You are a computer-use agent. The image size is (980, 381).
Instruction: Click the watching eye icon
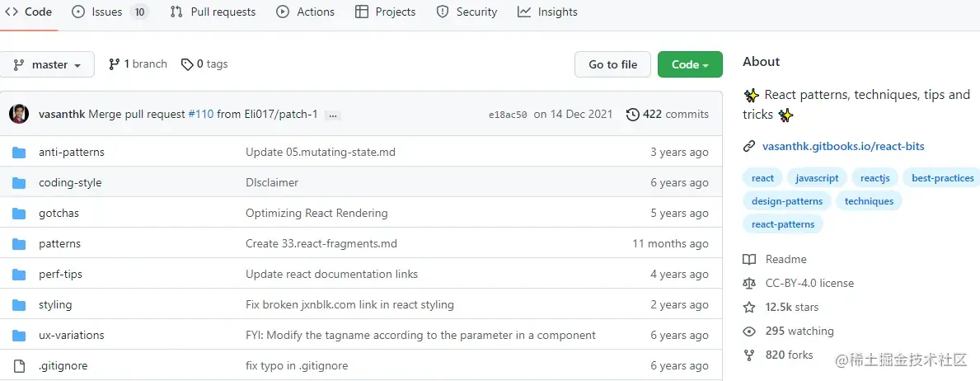tap(749, 332)
